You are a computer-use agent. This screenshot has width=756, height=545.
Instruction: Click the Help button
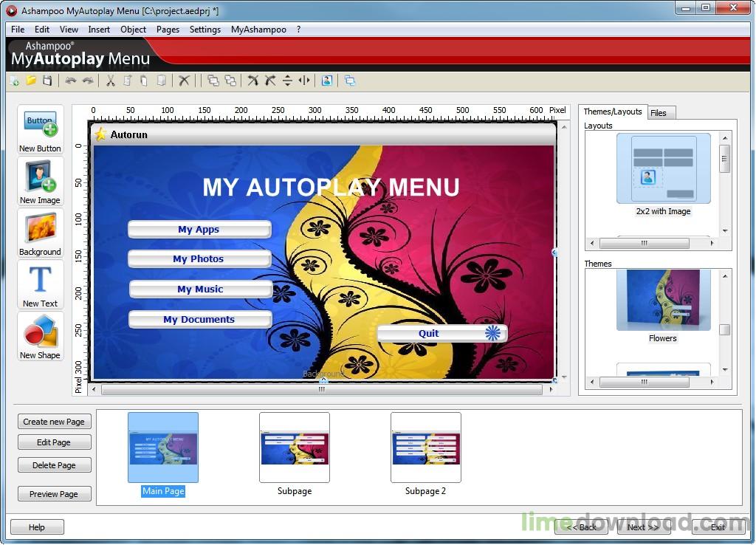37,527
